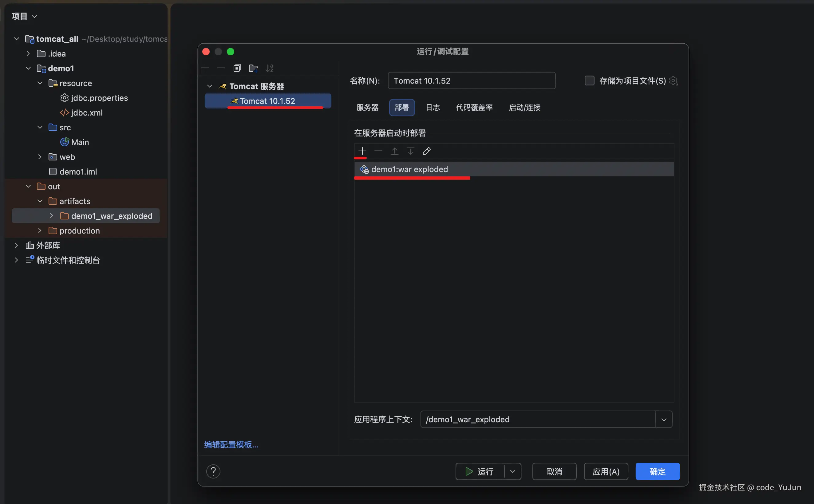Click Sort Configurations icon
814x504 pixels.
[269, 68]
